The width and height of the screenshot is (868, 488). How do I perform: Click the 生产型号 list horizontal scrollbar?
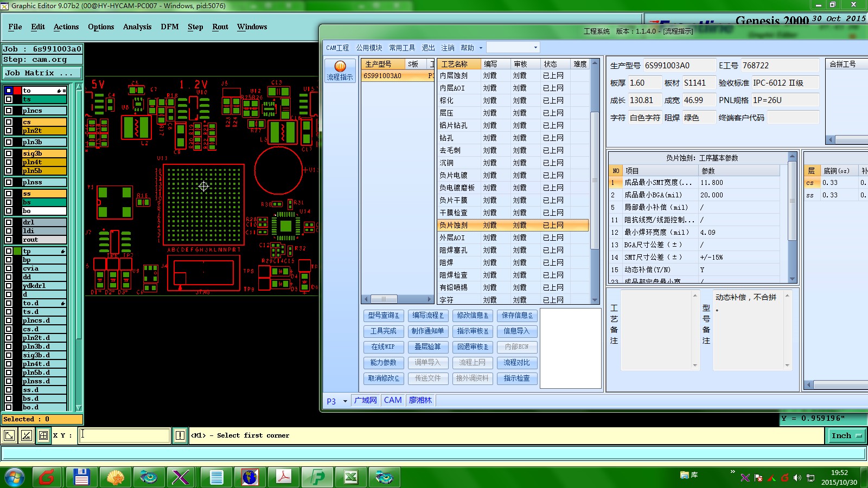(x=398, y=299)
